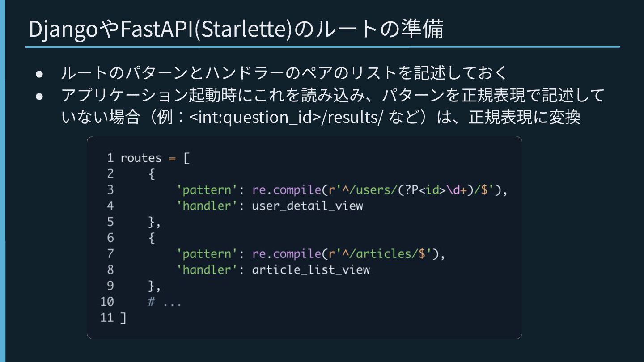
Task: Click the opening brace on line 6
Action: [x=152, y=238]
